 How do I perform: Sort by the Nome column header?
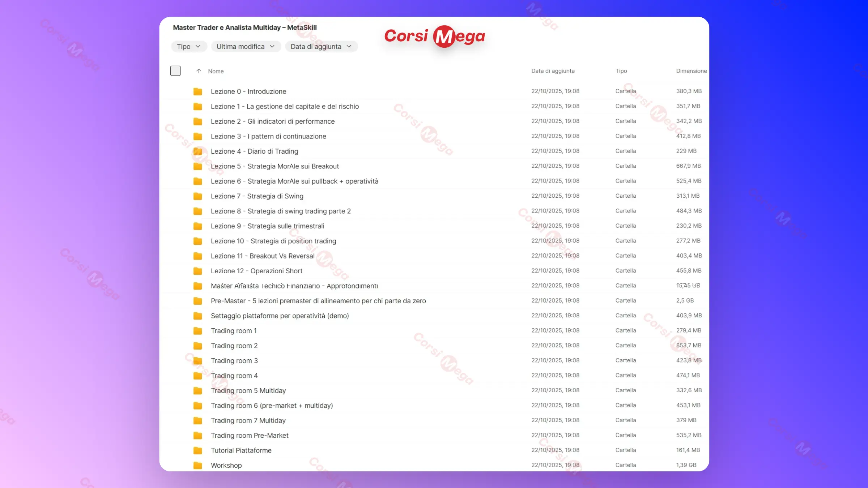click(216, 71)
